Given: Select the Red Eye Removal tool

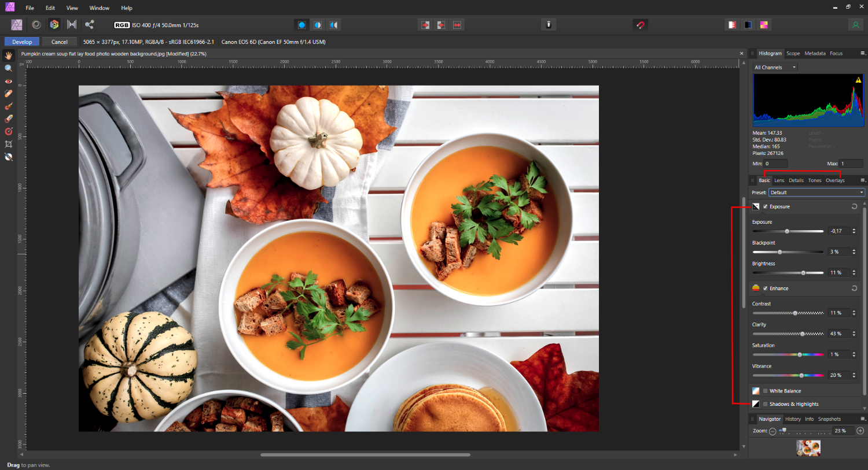Looking at the screenshot, I should click(x=9, y=81).
